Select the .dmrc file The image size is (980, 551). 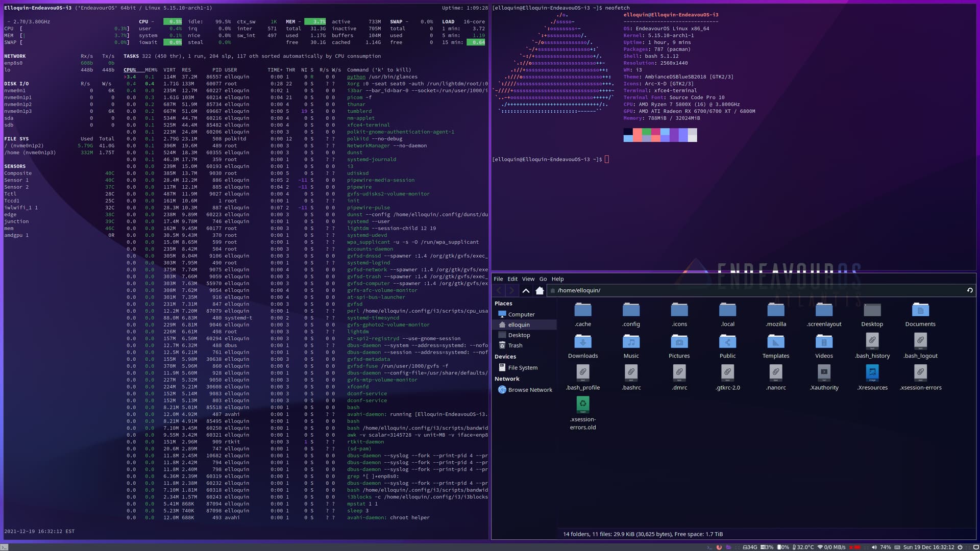click(x=679, y=378)
